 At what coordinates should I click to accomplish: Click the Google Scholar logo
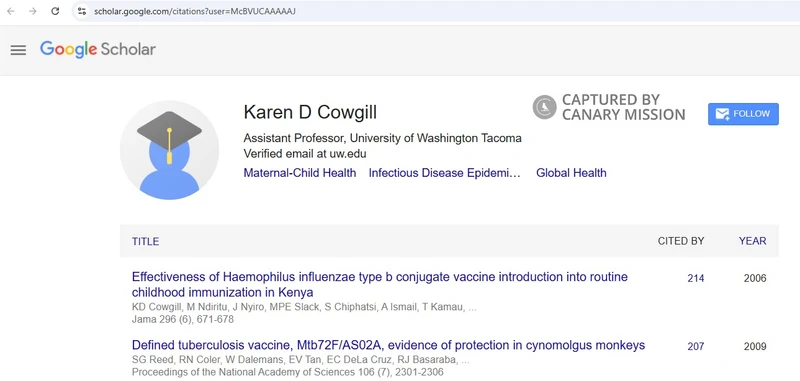(x=98, y=49)
